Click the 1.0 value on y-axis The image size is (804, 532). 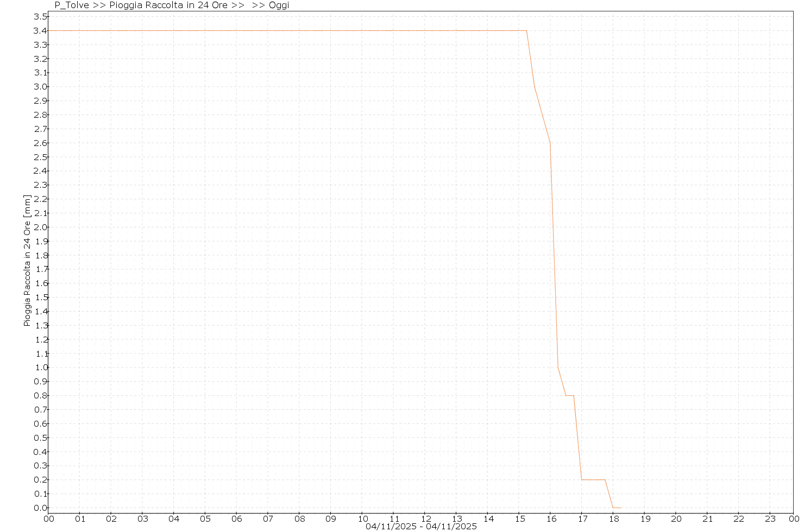pos(40,368)
